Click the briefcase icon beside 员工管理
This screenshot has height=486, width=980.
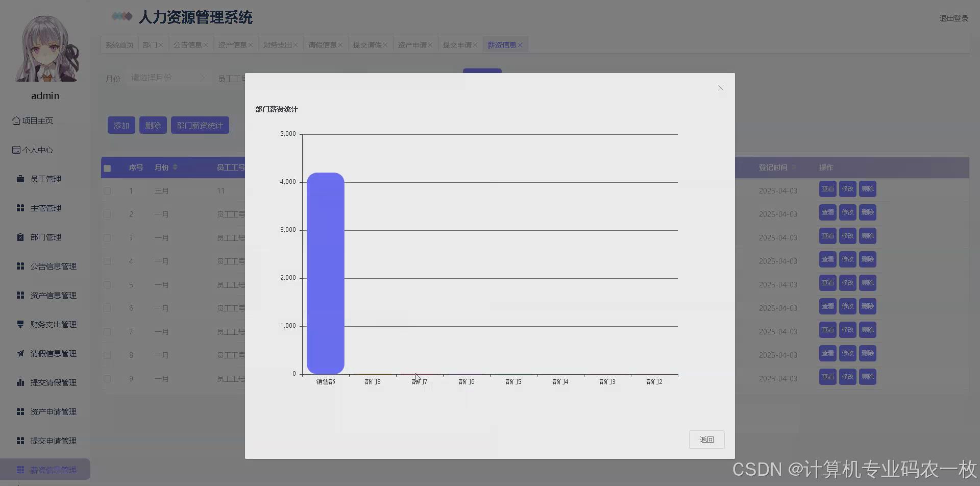click(20, 179)
